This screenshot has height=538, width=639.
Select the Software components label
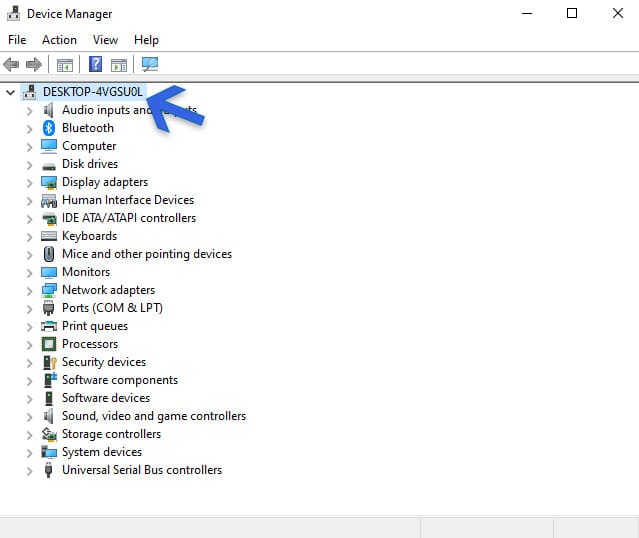point(120,380)
